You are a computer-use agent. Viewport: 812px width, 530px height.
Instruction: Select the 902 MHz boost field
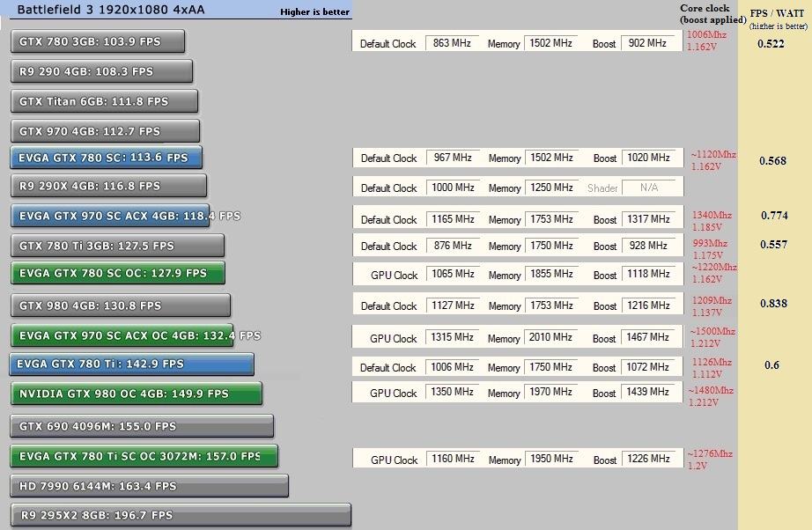pyautogui.click(x=647, y=43)
